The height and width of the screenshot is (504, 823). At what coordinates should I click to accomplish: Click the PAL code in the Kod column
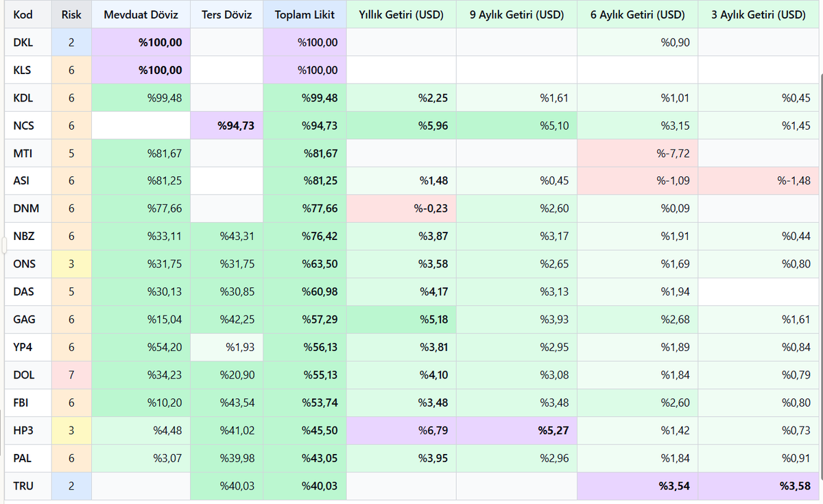[x=27, y=459]
